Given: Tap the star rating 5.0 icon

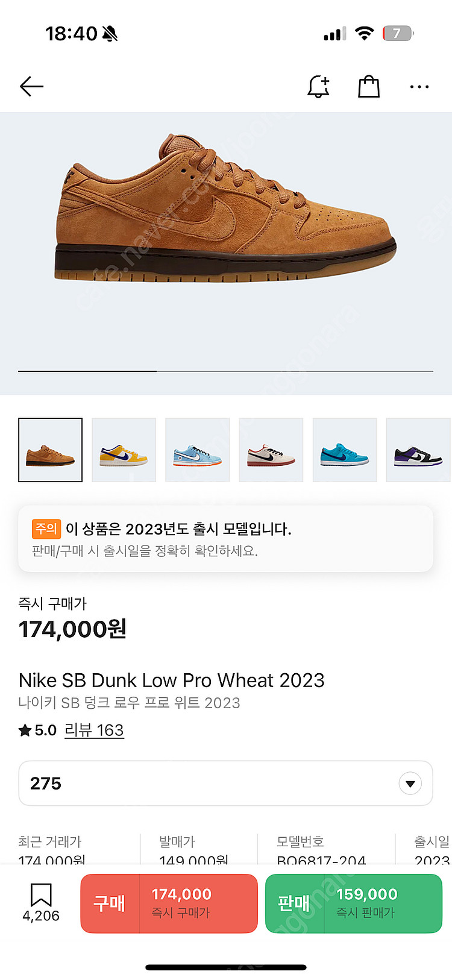Looking at the screenshot, I should (x=25, y=730).
